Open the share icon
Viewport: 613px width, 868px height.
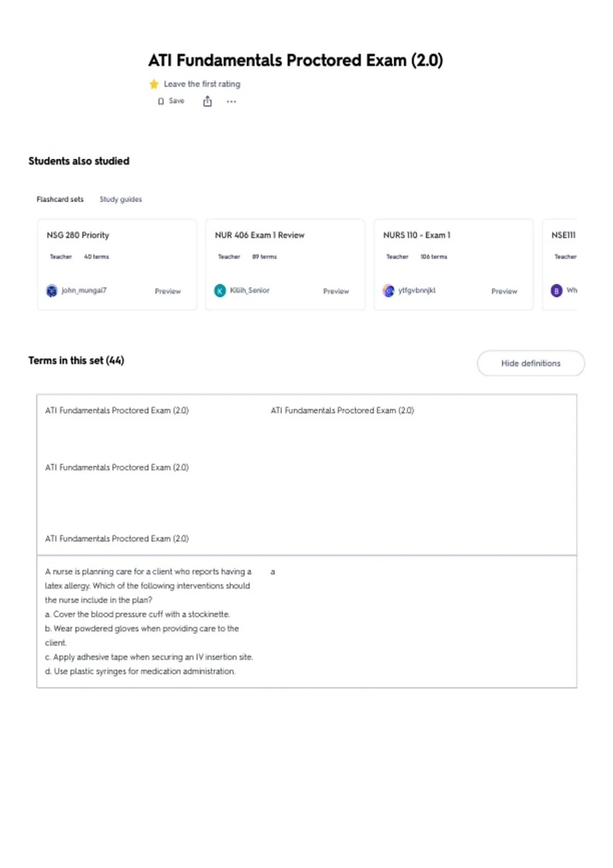207,102
